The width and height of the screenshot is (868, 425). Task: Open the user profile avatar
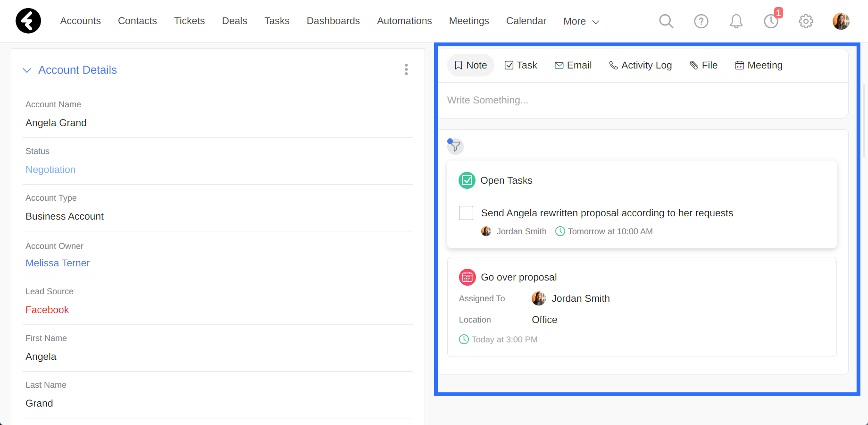click(841, 21)
